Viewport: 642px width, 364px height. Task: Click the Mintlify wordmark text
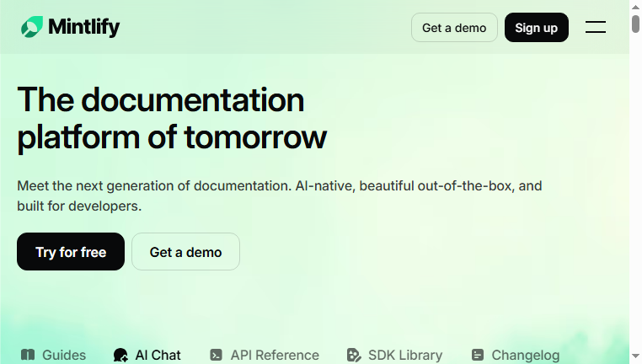click(x=84, y=28)
